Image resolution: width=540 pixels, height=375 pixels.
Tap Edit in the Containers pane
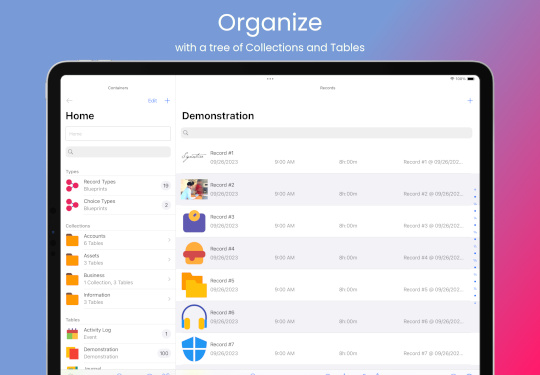click(152, 101)
